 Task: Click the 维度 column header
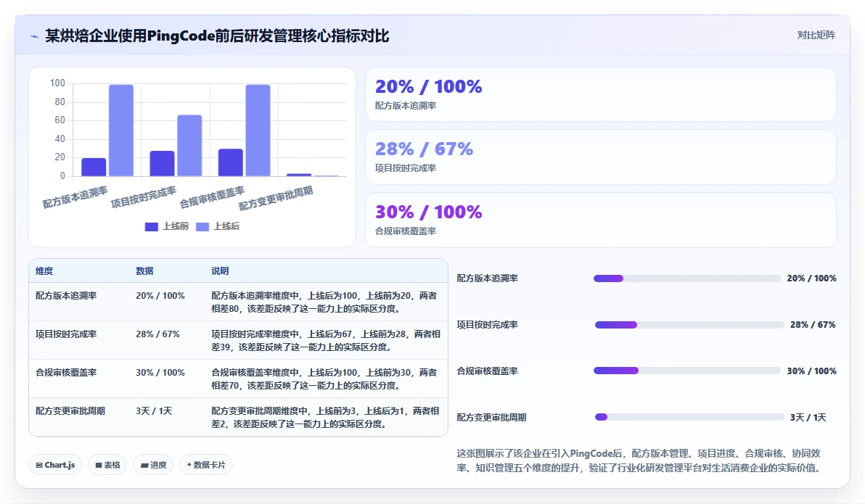(44, 270)
